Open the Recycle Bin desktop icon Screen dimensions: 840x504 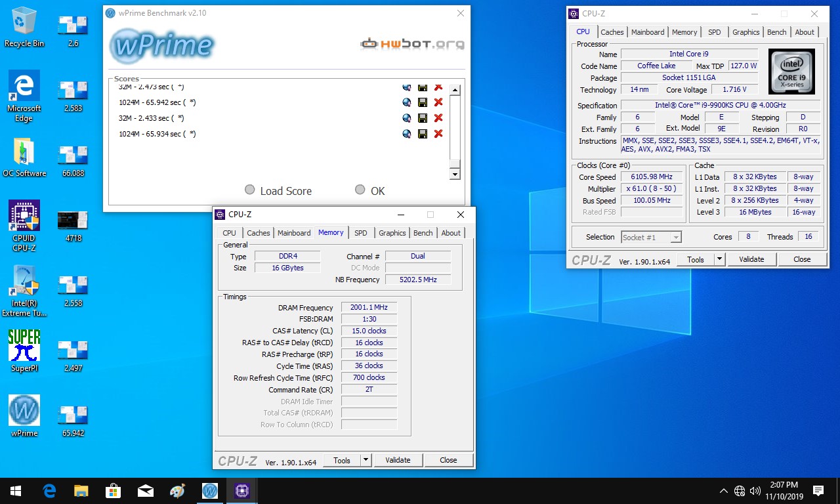[24, 27]
